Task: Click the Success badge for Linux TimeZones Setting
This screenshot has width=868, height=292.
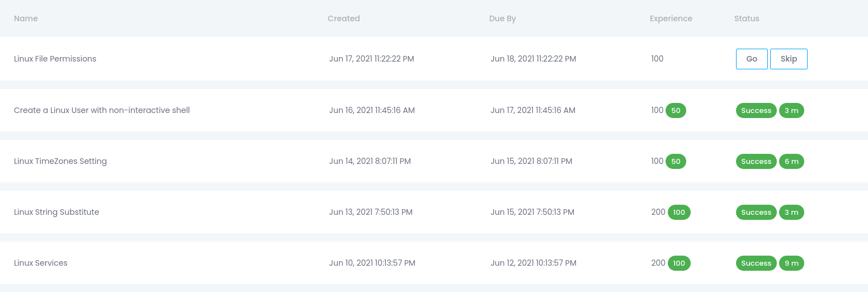Action: [x=756, y=161]
